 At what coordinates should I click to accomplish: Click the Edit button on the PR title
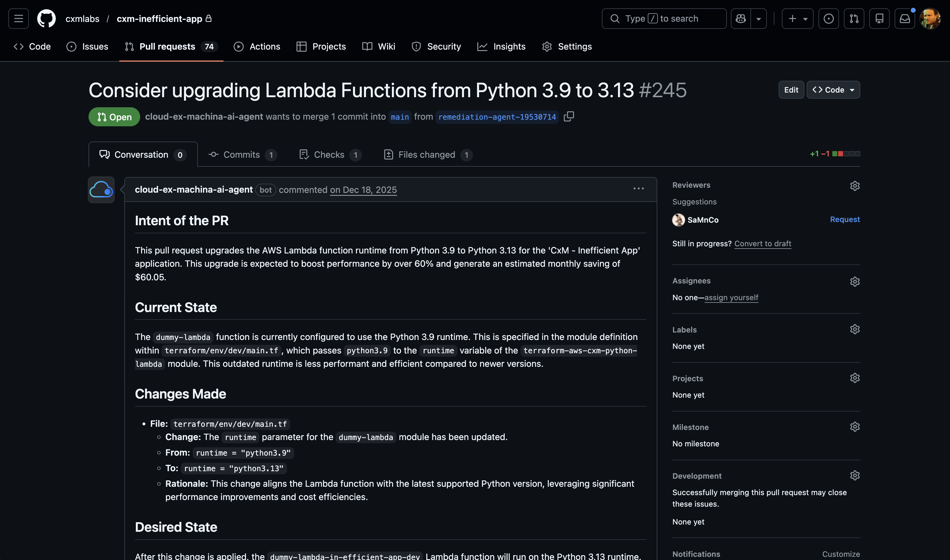pyautogui.click(x=791, y=90)
